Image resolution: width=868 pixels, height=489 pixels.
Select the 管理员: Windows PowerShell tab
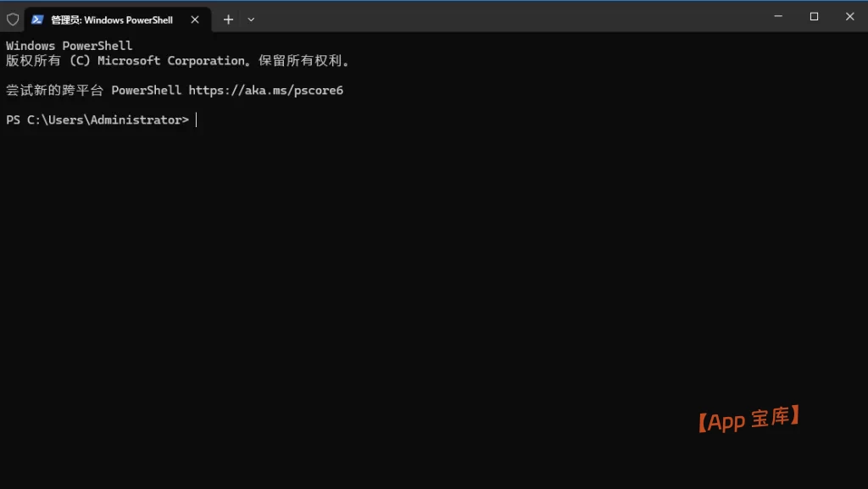[111, 19]
